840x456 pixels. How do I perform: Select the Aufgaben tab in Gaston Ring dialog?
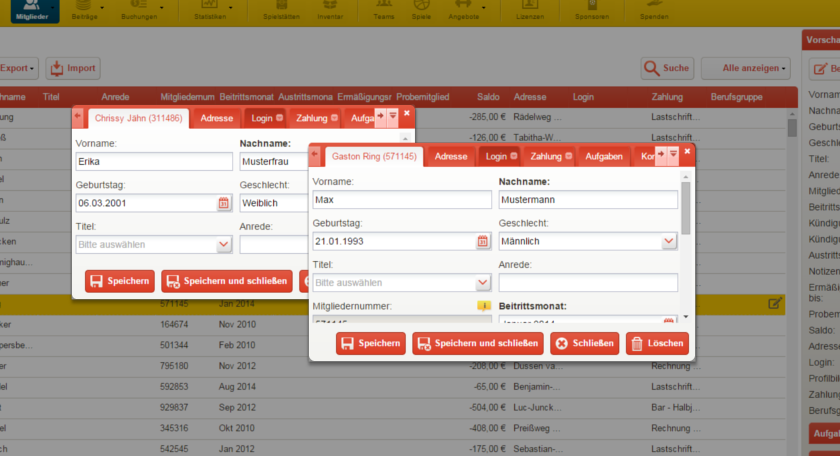pyautogui.click(x=604, y=156)
